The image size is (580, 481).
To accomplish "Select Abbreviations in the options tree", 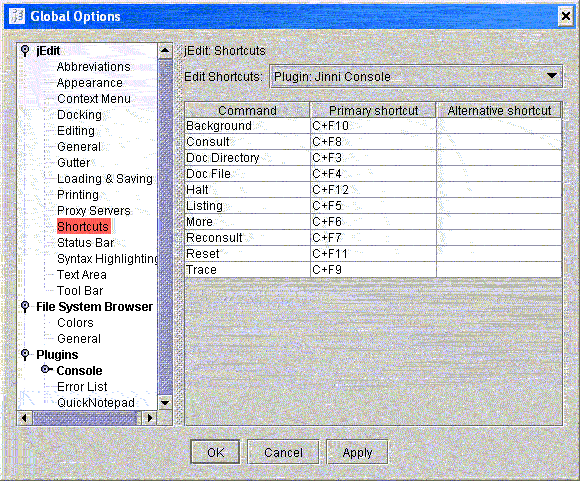I will pos(94,67).
